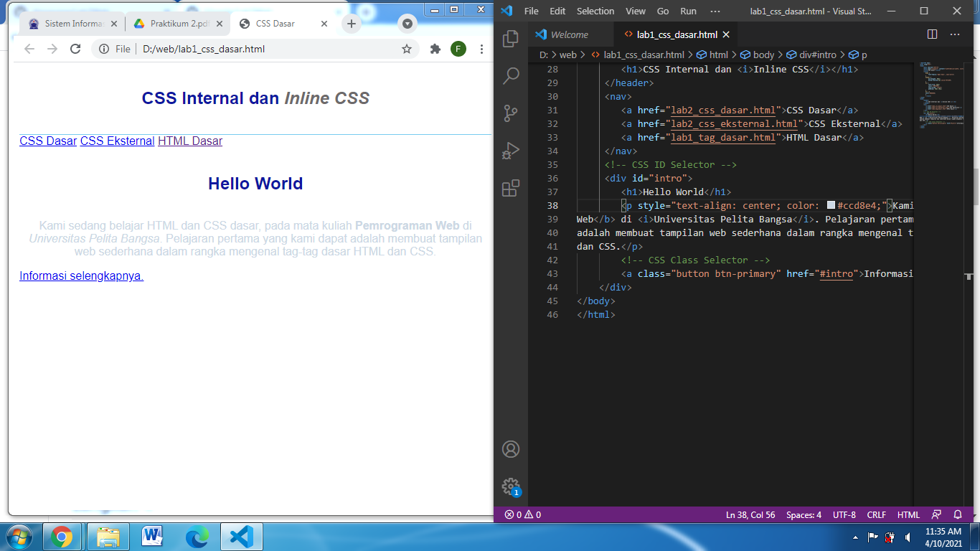This screenshot has width=980, height=551.
Task: Open the Source Control view
Action: (x=510, y=113)
